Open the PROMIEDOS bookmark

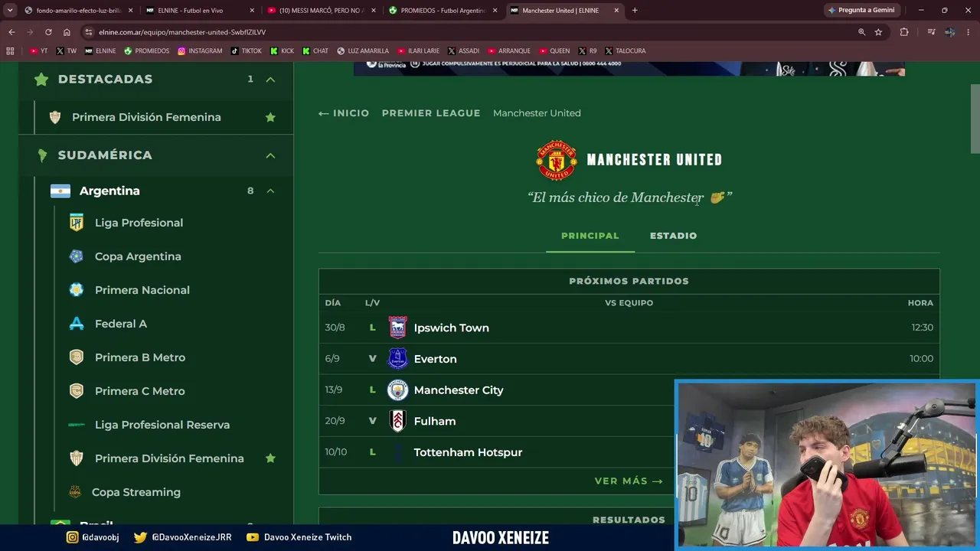tap(146, 51)
